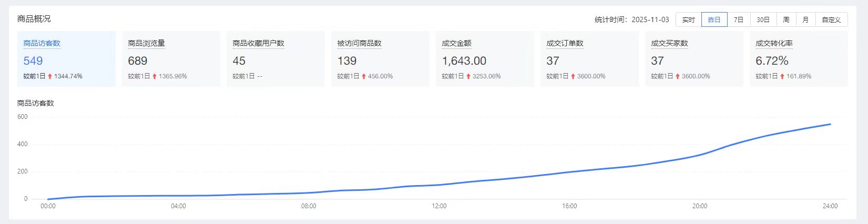Switch to the 7日 time range tab
Image resolution: width=868 pixels, height=224 pixels.
click(739, 19)
